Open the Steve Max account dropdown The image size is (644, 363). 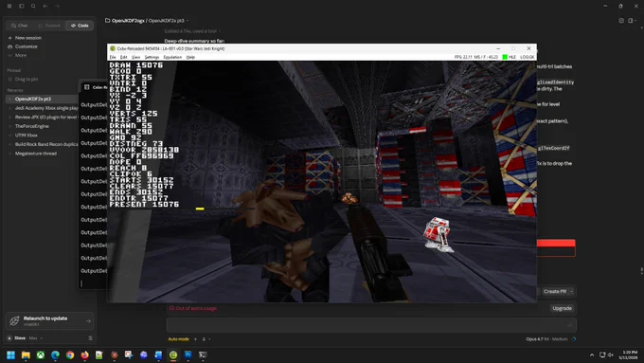(26, 338)
